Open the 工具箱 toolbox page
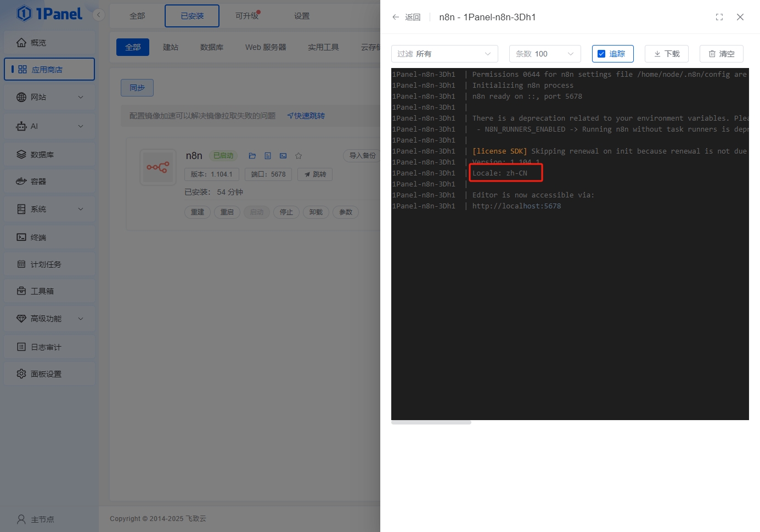 (49, 291)
